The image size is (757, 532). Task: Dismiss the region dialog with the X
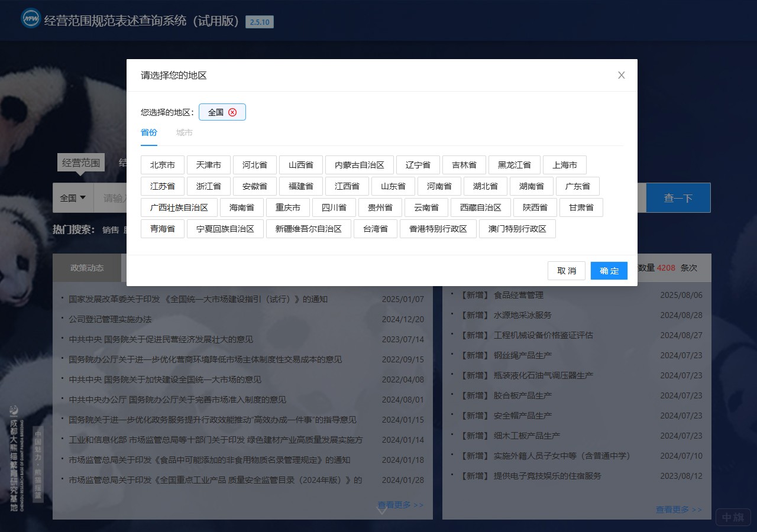[x=621, y=75]
